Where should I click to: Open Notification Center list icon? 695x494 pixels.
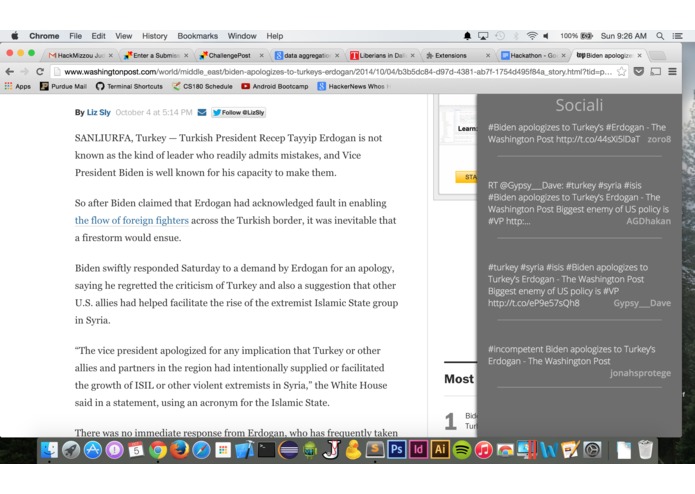pyautogui.click(x=677, y=36)
